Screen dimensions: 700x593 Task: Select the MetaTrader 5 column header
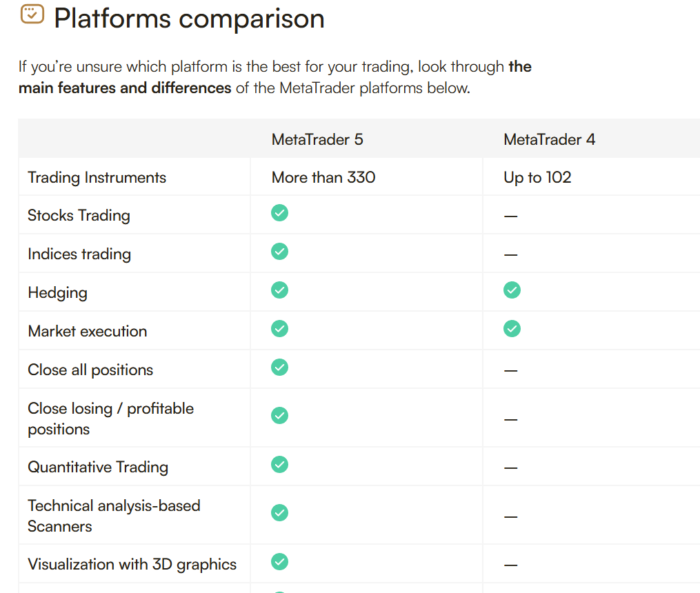317,140
